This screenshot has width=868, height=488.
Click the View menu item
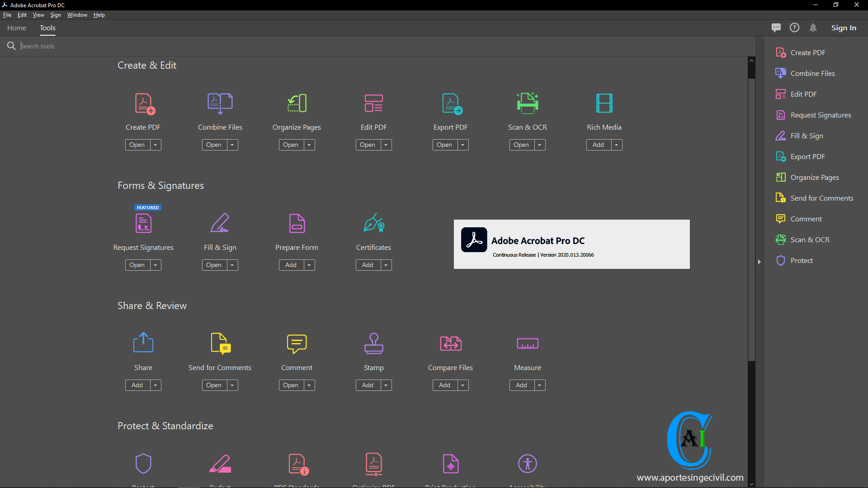(39, 15)
